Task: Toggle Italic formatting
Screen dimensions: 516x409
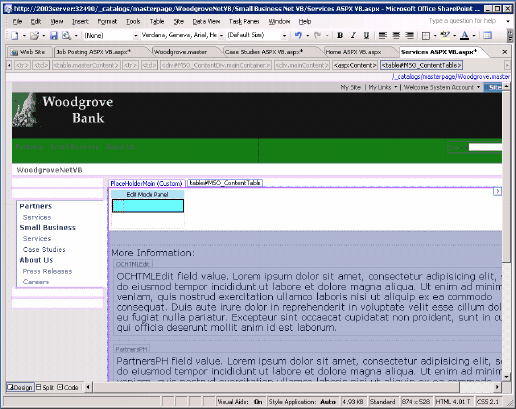Action: tap(353, 35)
